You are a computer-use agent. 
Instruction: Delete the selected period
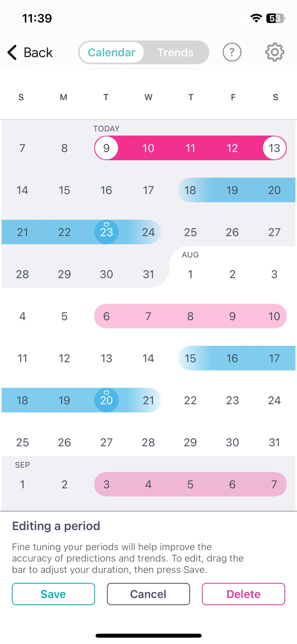coord(243,594)
